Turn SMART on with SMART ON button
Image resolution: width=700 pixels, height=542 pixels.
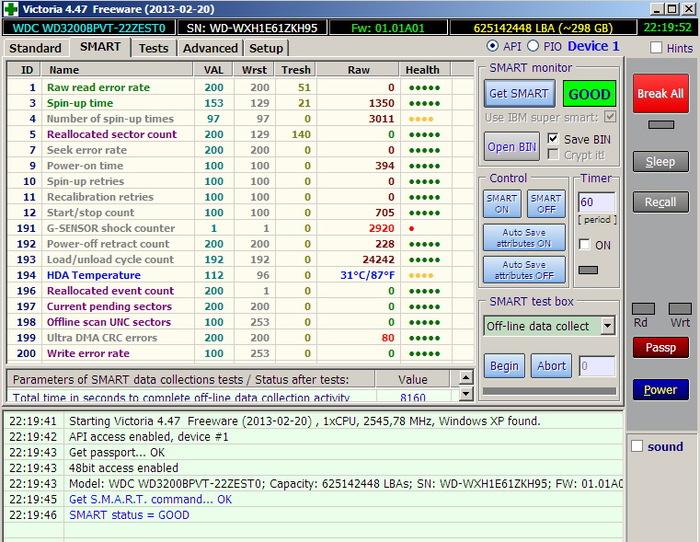point(502,203)
